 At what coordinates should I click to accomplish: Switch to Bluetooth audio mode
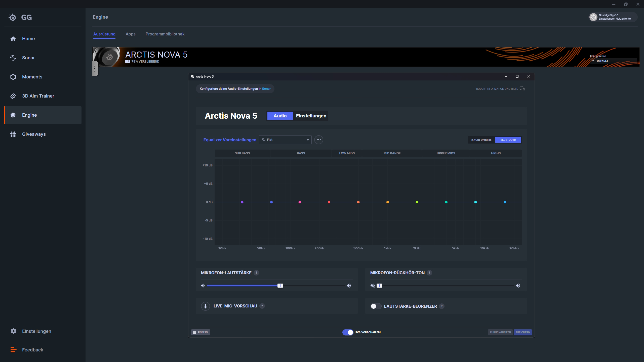point(507,140)
